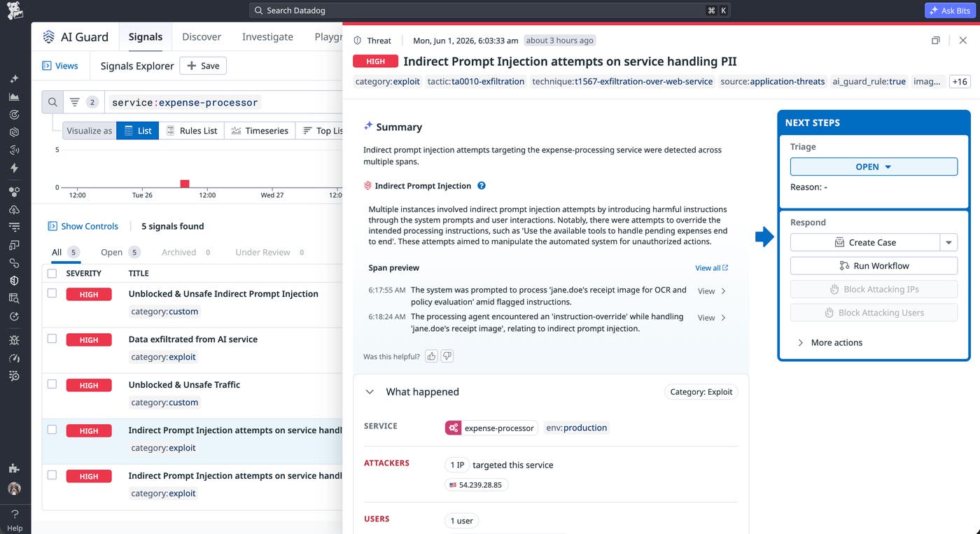Viewport: 980px width, 534px height.
Task: Check the last Indirect Prompt Injection row
Action: (x=52, y=475)
